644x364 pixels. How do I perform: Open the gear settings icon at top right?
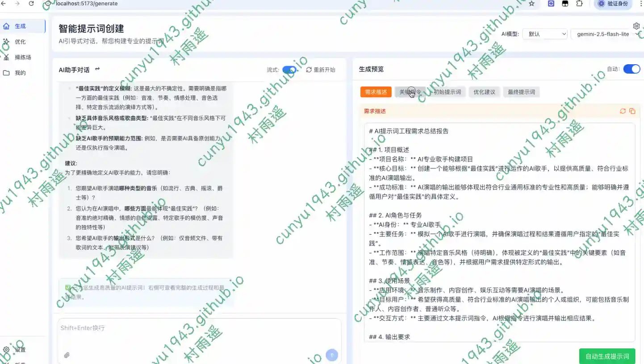636,26
